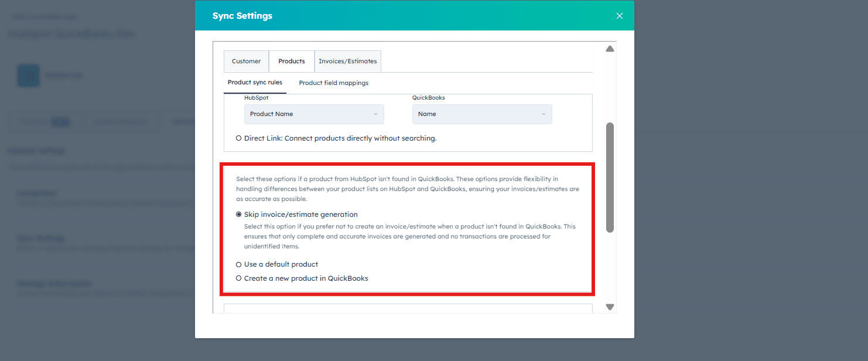Select the Direct Link radio option
868x361 pixels.
pos(239,139)
